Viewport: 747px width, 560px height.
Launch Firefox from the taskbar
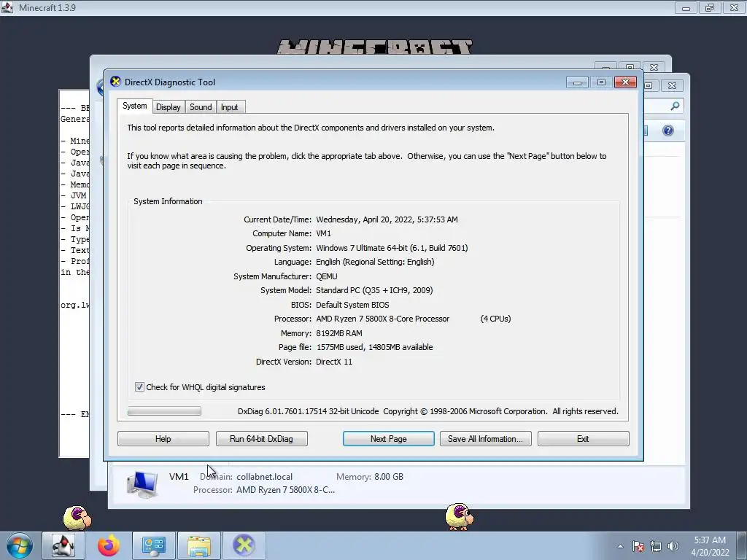click(109, 545)
